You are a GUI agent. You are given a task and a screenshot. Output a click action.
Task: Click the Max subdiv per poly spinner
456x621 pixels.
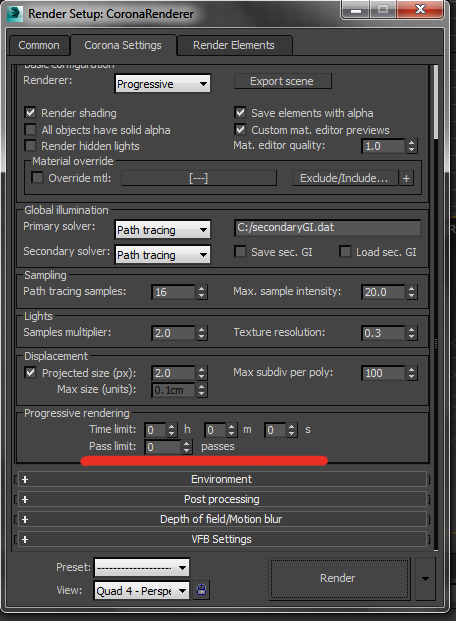pos(412,373)
